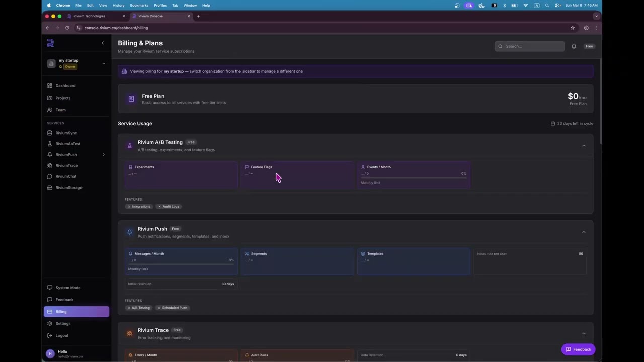Collapse the Rivium A/B Testing section
Screen dimensions: 644x362
point(584,146)
